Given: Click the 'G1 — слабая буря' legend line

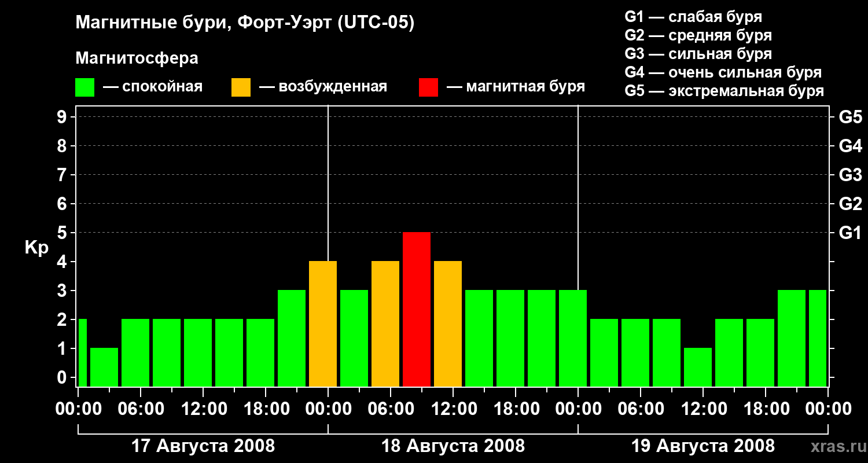Looking at the screenshot, I should pyautogui.click(x=693, y=17).
